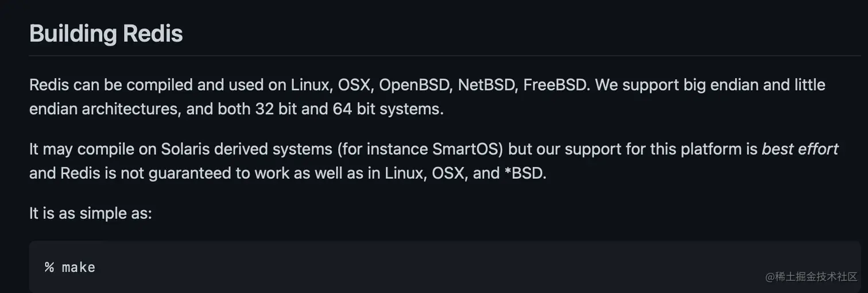Screen dimensions: 868x293
Task: Click the '*BSD' text
Action: [x=524, y=173]
